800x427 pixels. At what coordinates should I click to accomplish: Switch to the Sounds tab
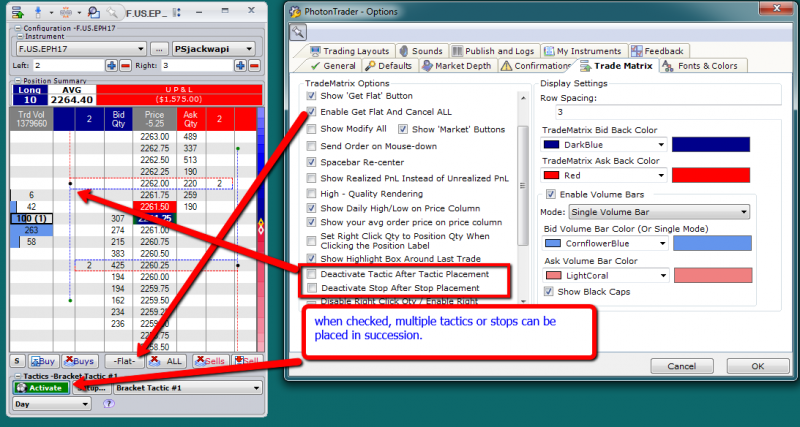pos(421,51)
